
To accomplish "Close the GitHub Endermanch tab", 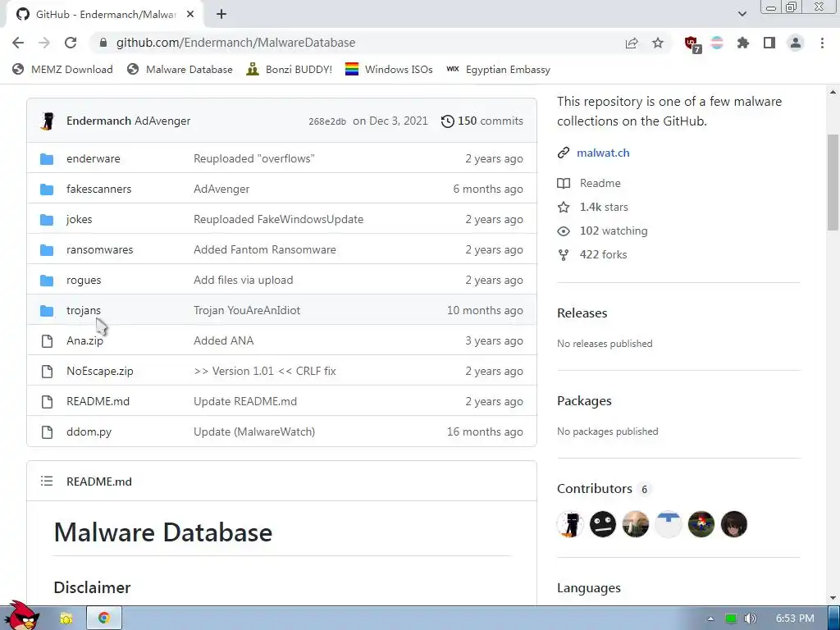I will [x=190, y=15].
